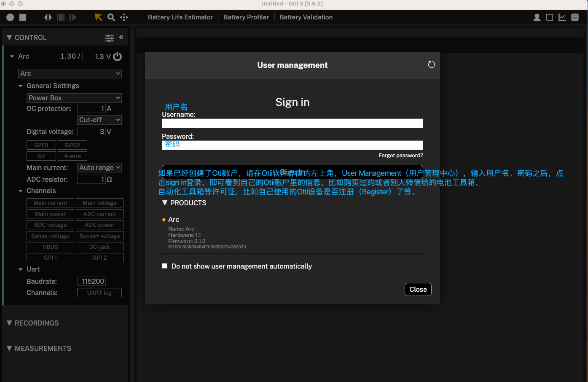Select the arrow cursor tool

tap(98, 17)
